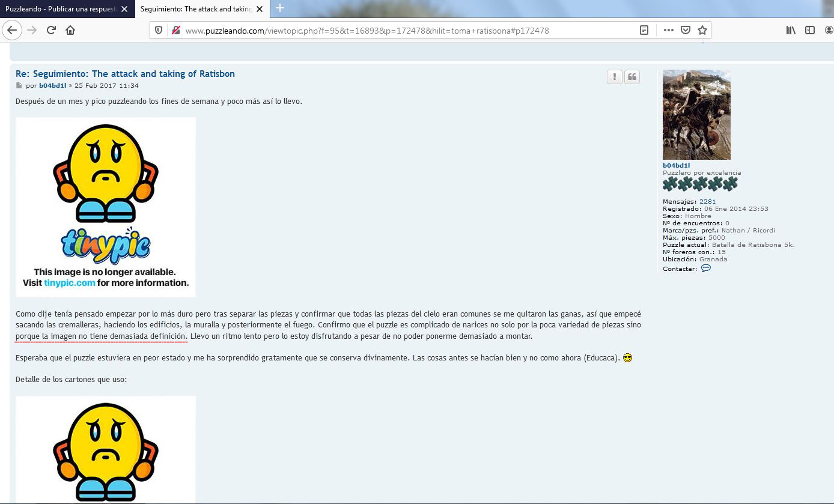The height and width of the screenshot is (504, 834).
Task: Toggle the browser sidebar
Action: tap(810, 30)
